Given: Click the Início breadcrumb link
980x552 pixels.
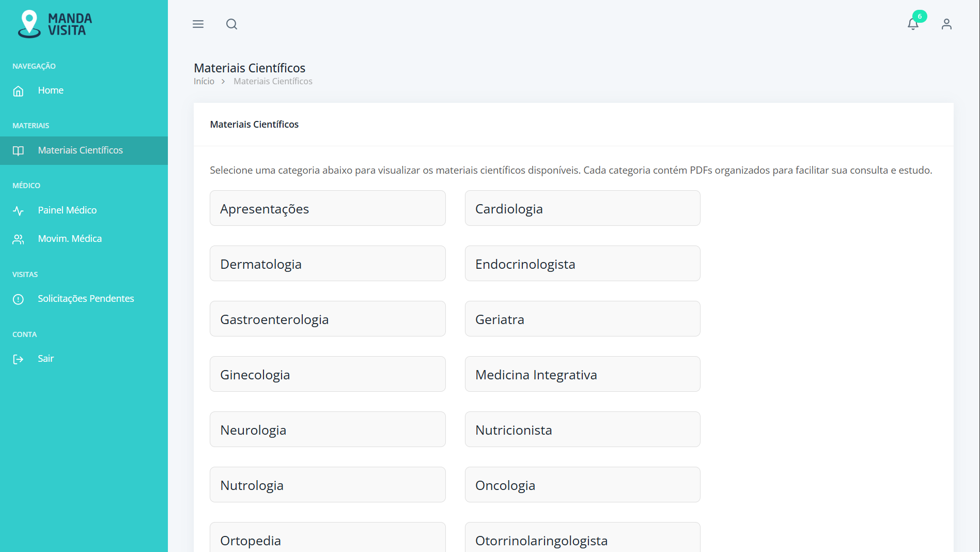Looking at the screenshot, I should coord(204,81).
